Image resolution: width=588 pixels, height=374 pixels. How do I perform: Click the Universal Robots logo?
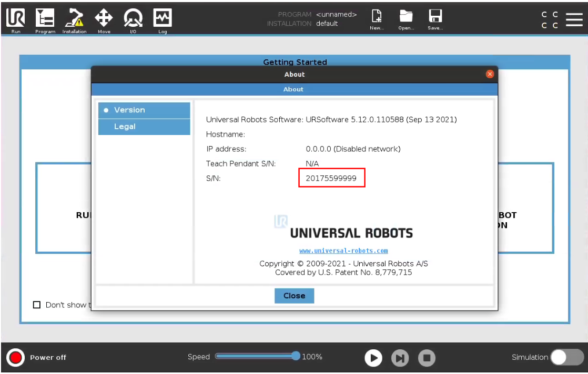[343, 227]
